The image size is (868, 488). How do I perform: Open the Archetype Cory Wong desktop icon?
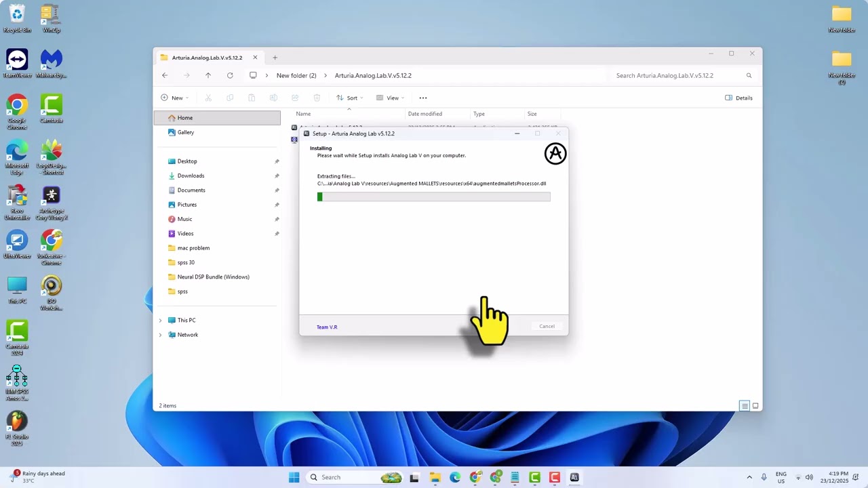[x=51, y=203]
